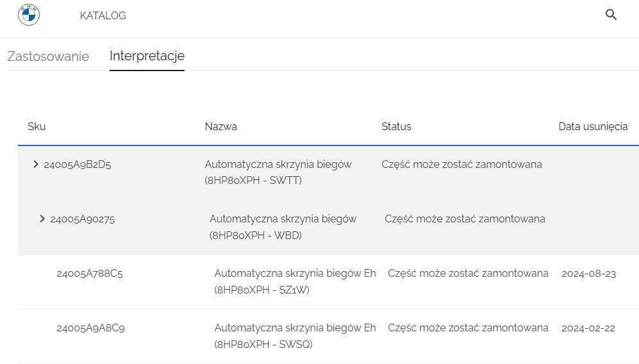Select SKU 24005A788C5 row
This screenshot has height=364, width=639.
coord(90,274)
